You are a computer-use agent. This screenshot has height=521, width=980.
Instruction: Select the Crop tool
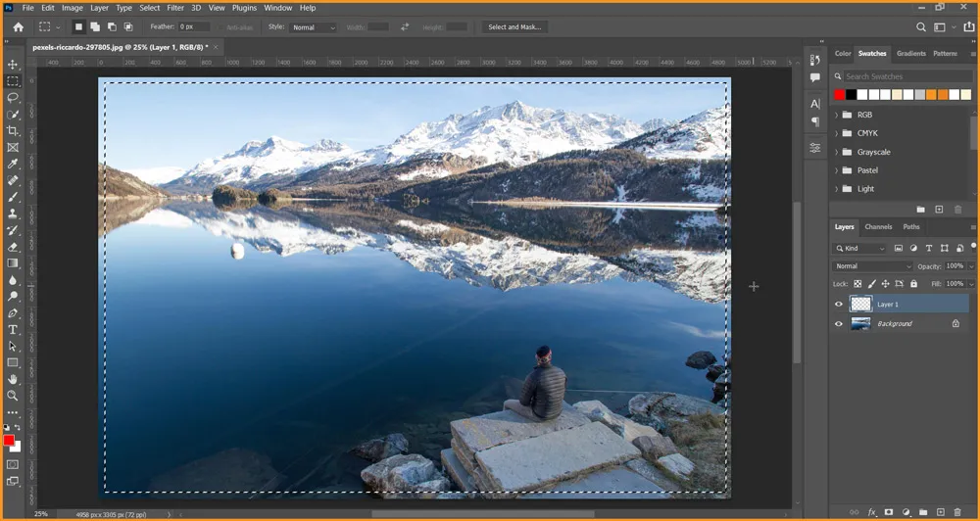(x=13, y=131)
